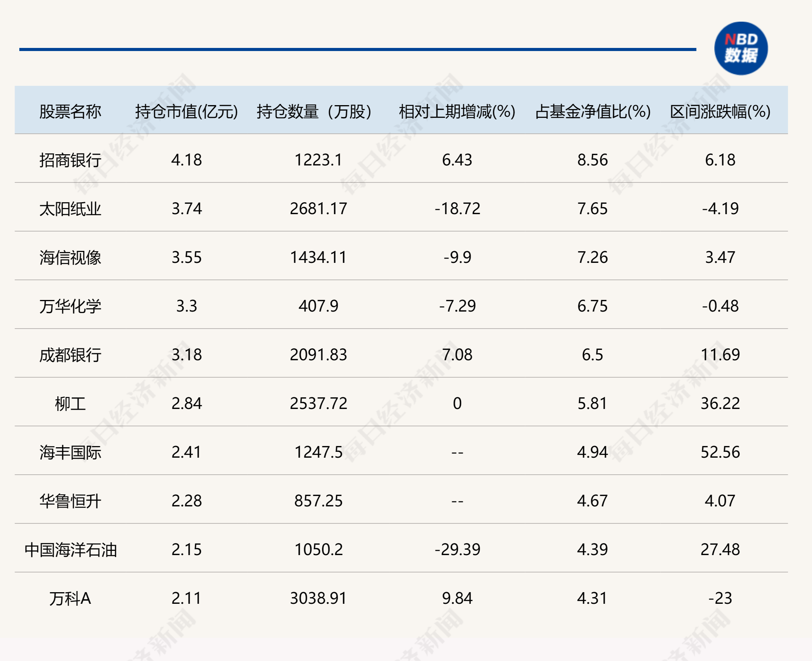Select 海信视像 net value ratio 7.26
The width and height of the screenshot is (812, 661).
click(593, 257)
